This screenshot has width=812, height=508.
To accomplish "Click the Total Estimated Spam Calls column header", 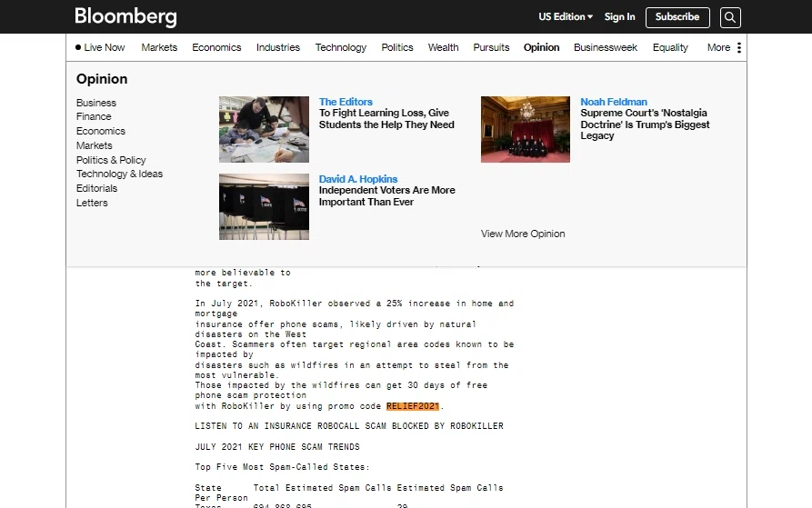I will [322, 487].
